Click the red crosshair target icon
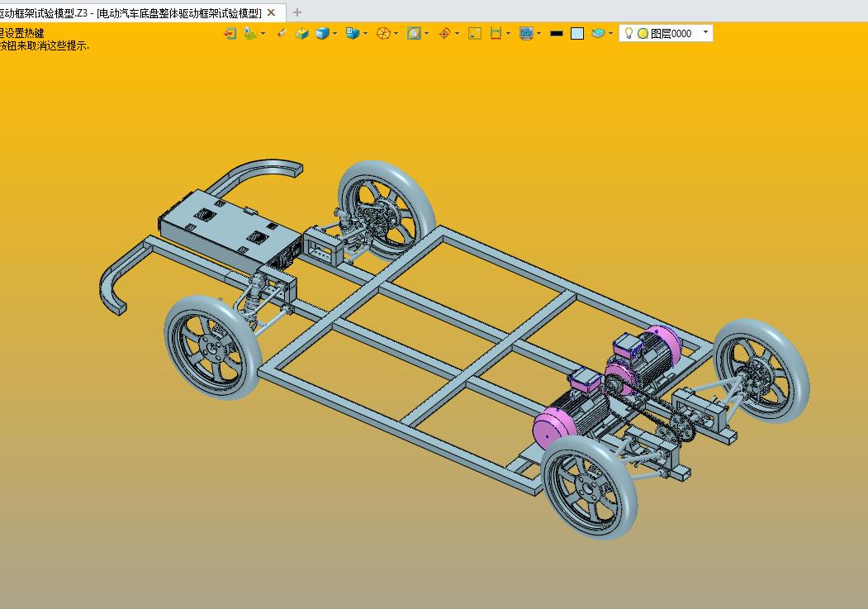The height and width of the screenshot is (609, 868). (x=444, y=33)
